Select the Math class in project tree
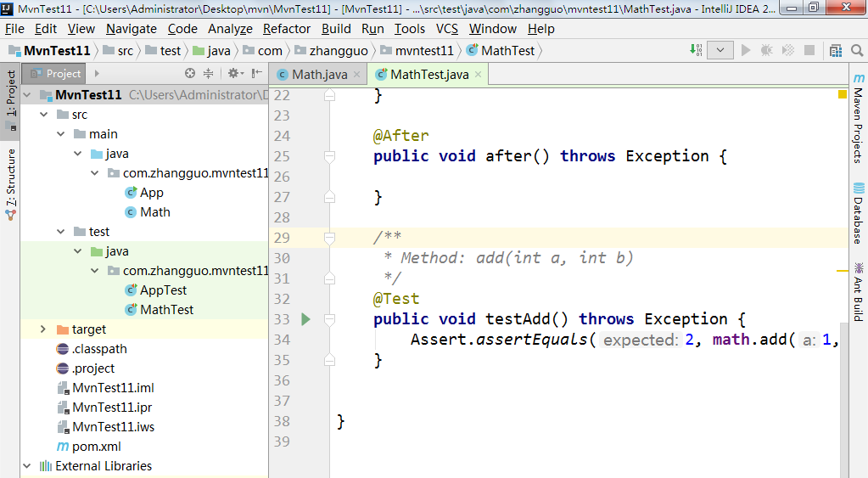Viewport: 868px width, 478px height. click(148, 212)
